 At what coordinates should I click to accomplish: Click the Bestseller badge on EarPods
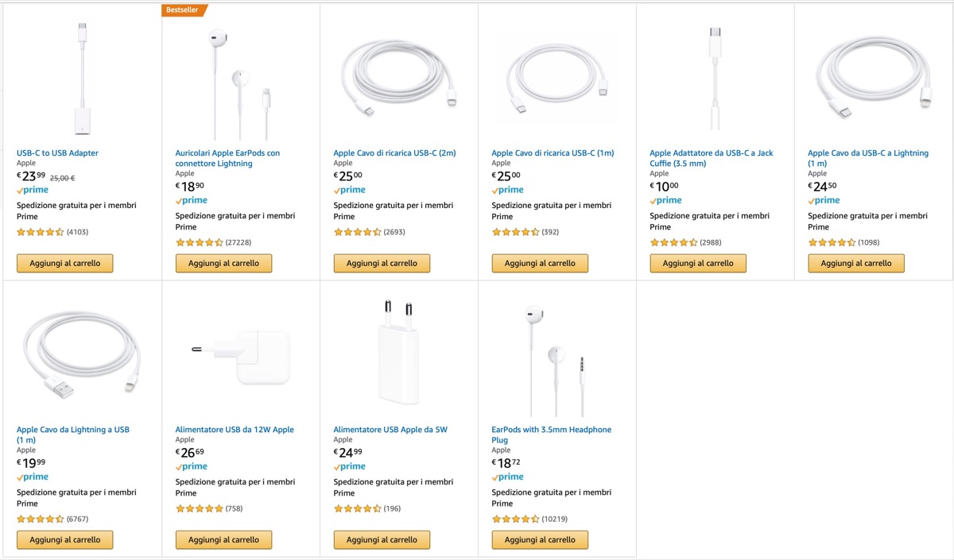coord(184,10)
